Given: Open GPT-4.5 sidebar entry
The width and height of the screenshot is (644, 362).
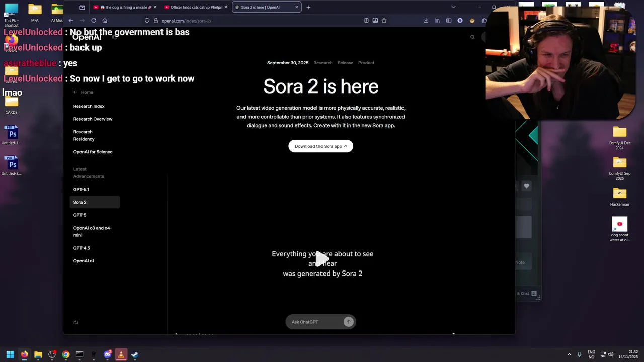Looking at the screenshot, I should [82, 248].
